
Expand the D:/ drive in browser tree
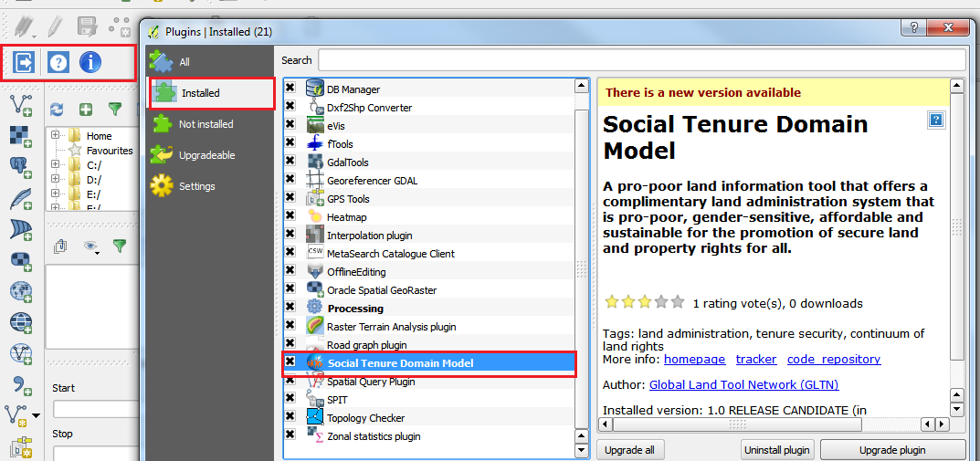[x=56, y=179]
